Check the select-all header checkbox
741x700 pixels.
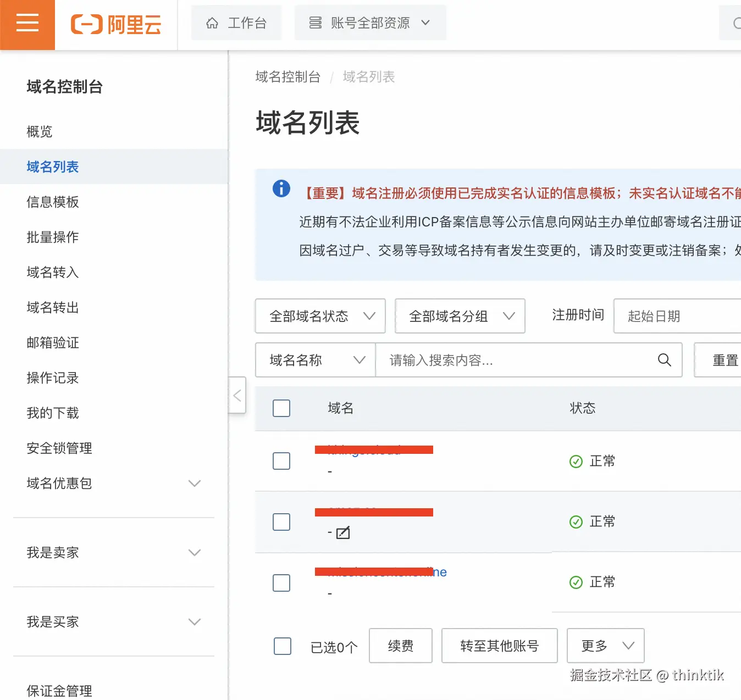281,408
